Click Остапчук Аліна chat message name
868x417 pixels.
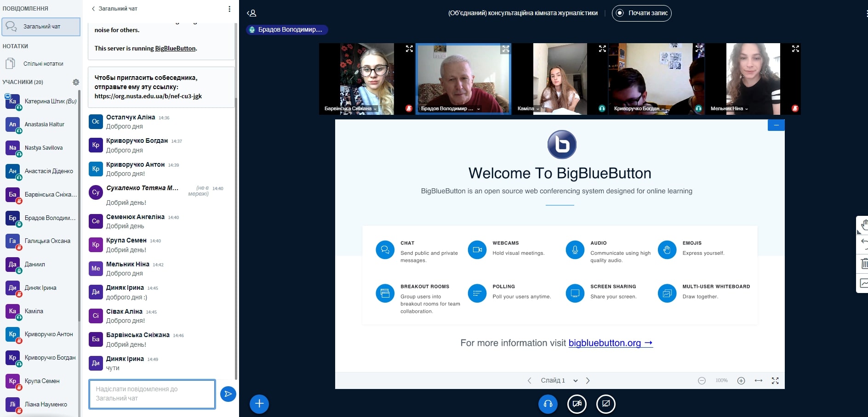[131, 117]
